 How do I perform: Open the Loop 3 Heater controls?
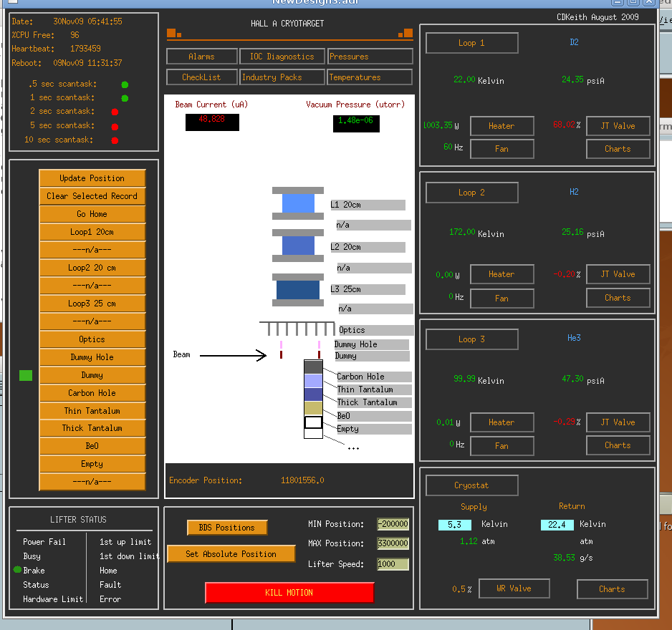coord(502,422)
